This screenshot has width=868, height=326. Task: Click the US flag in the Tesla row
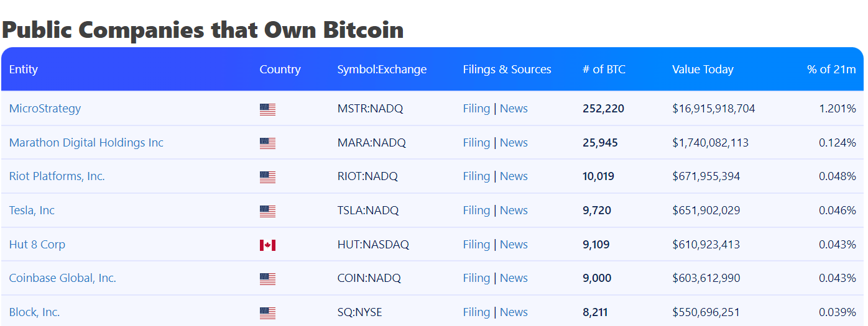click(267, 211)
